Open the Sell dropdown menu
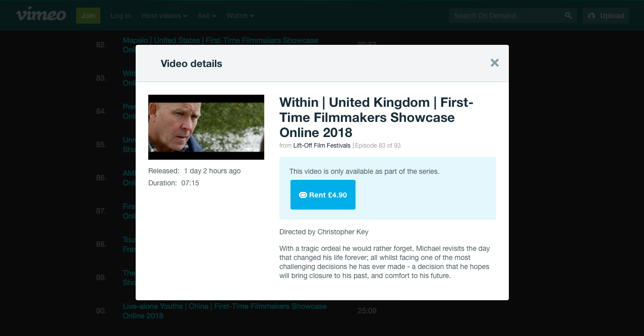644x336 pixels. tap(207, 16)
